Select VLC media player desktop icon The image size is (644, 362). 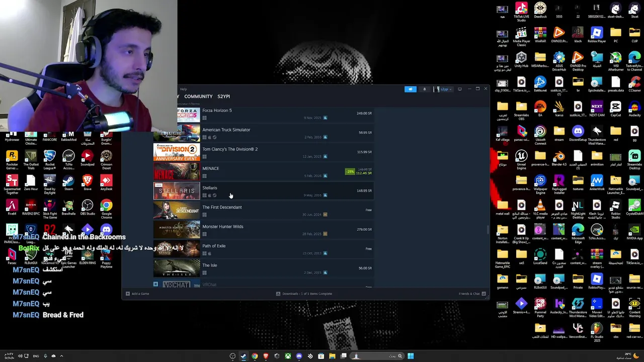[540, 209]
